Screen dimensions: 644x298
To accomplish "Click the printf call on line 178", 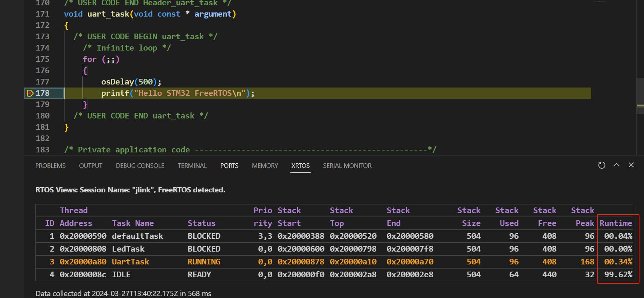I will coord(178,93).
